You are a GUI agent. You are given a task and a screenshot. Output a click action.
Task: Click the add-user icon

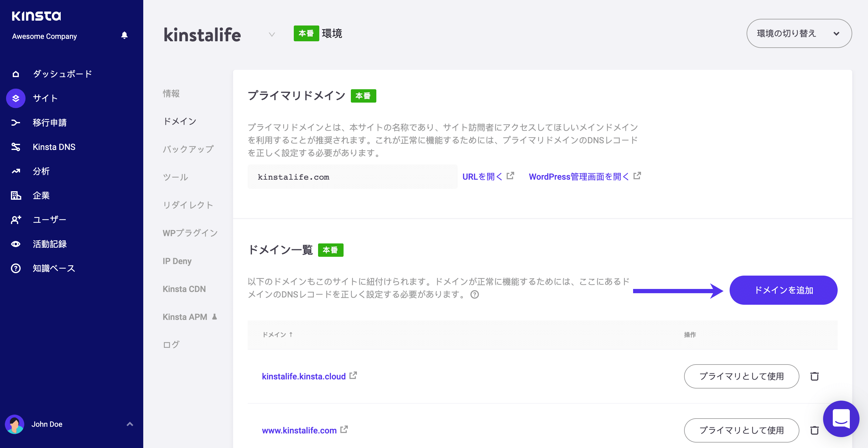(x=16, y=220)
